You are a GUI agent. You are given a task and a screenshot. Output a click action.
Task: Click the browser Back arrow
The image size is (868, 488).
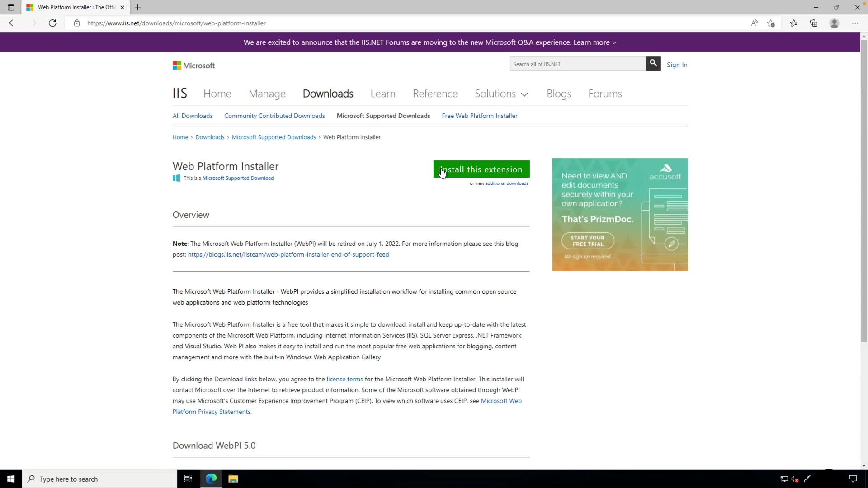13,23
